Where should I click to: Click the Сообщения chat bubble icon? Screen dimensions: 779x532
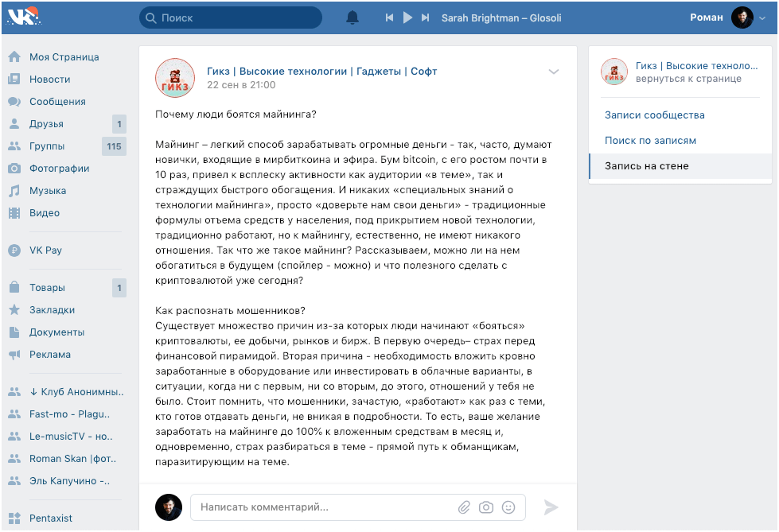tap(14, 101)
